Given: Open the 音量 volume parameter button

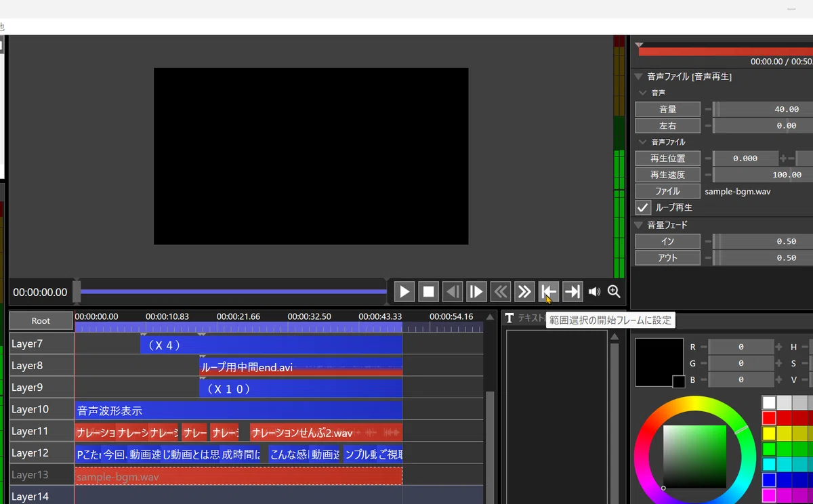Looking at the screenshot, I should click(x=667, y=109).
